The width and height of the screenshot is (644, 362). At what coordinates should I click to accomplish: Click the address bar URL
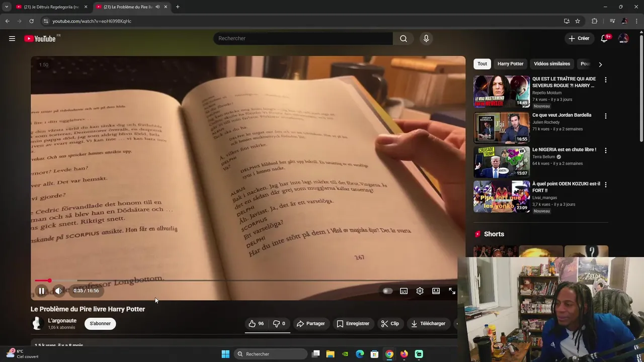[x=92, y=21]
